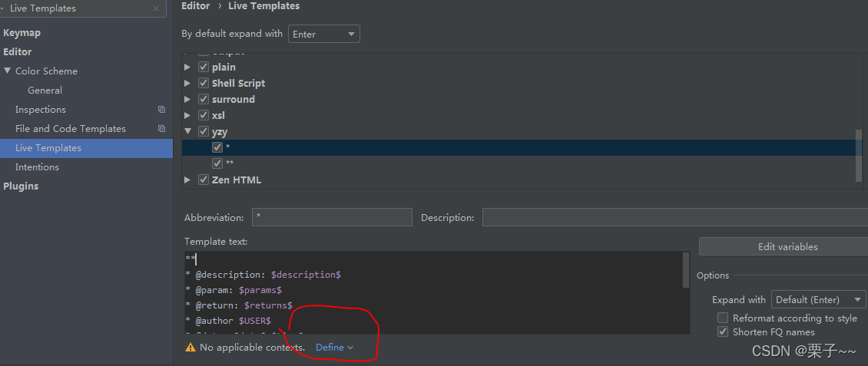Click the Define context link
This screenshot has height=366, width=868.
pos(334,348)
